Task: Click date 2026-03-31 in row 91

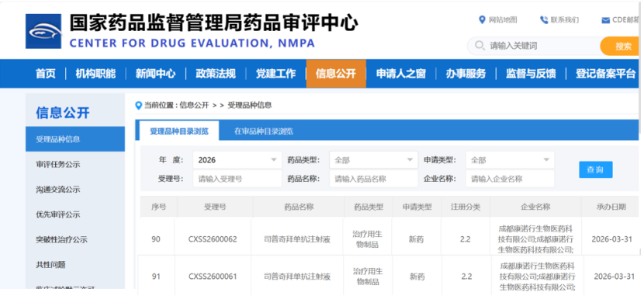Action: pos(614,277)
